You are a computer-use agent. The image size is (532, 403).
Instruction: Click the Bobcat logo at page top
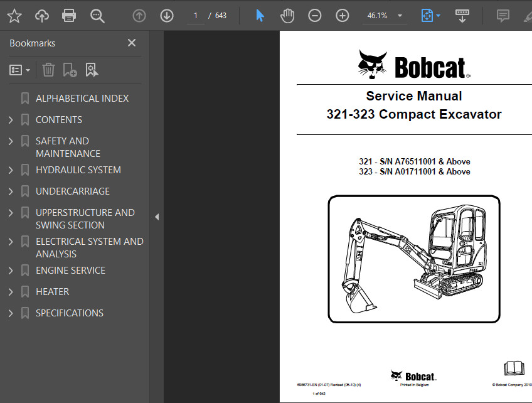pos(414,65)
